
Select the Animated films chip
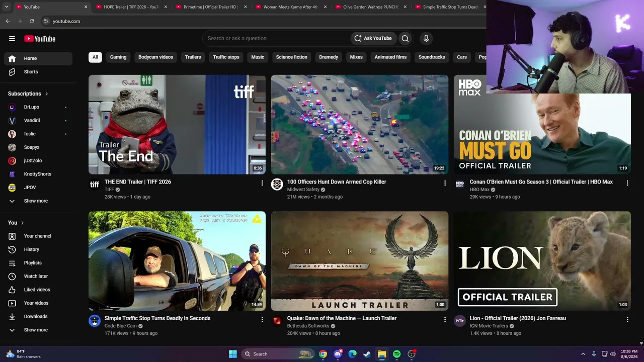tap(390, 57)
